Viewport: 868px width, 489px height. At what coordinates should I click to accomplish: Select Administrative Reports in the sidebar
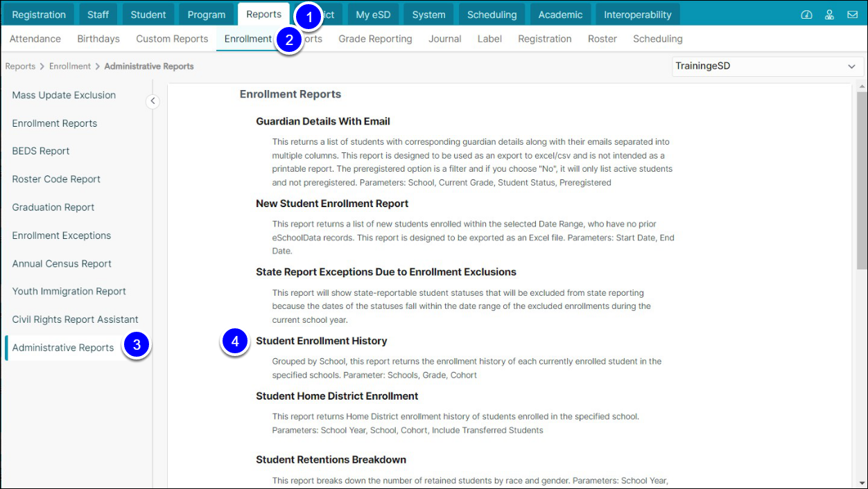click(x=63, y=348)
